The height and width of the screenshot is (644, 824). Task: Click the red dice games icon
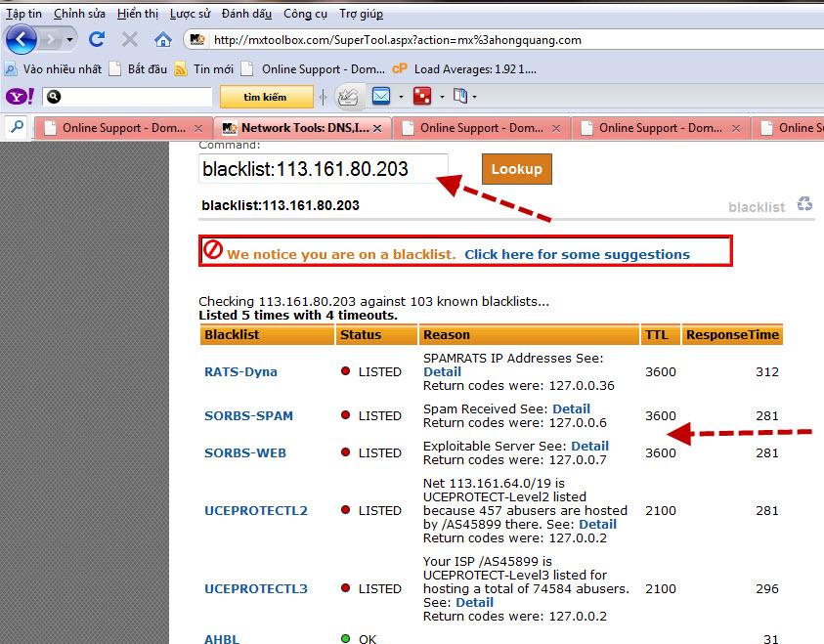point(422,96)
